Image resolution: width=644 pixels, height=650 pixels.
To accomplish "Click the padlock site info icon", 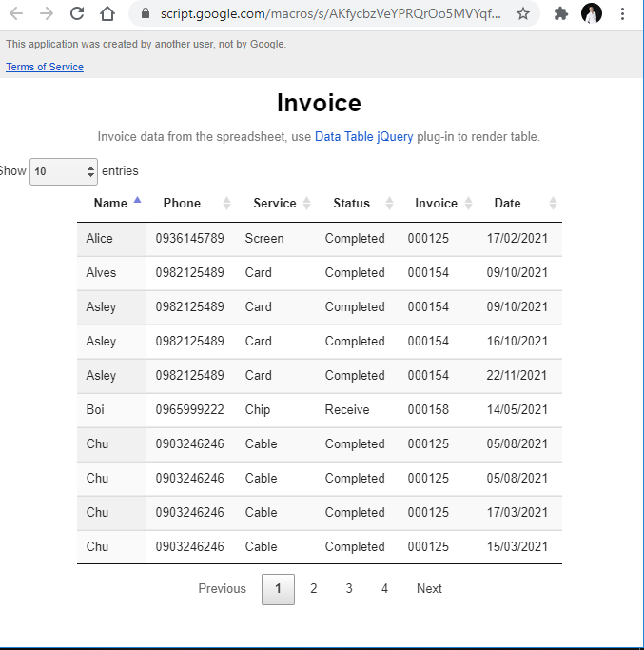I will (146, 13).
